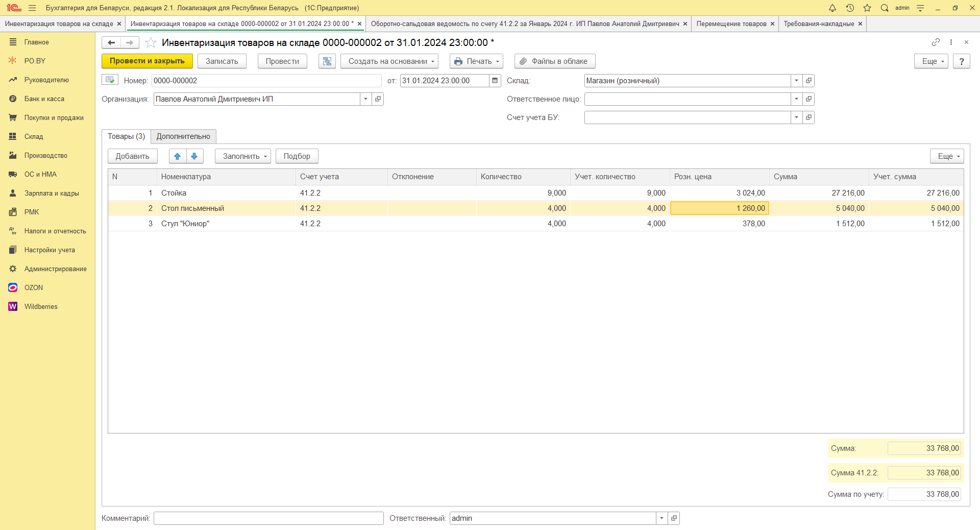Open notifications bell icon
Image resolution: width=980 pixels, height=530 pixels.
click(832, 8)
